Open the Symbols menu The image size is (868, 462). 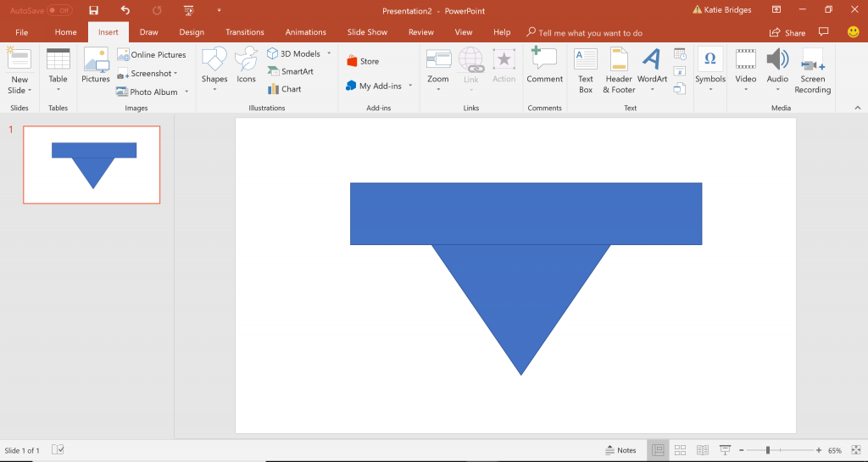coord(710,70)
